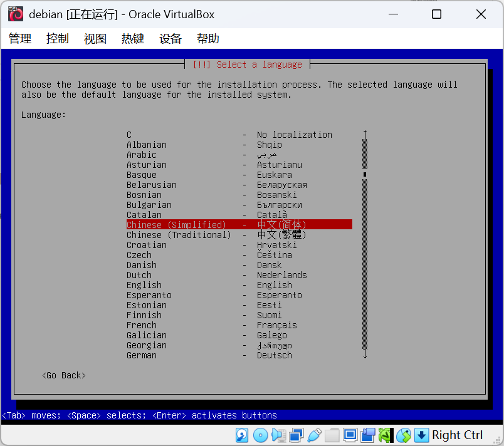Select the English language row
The height and width of the screenshot is (446, 504).
pyautogui.click(x=239, y=285)
